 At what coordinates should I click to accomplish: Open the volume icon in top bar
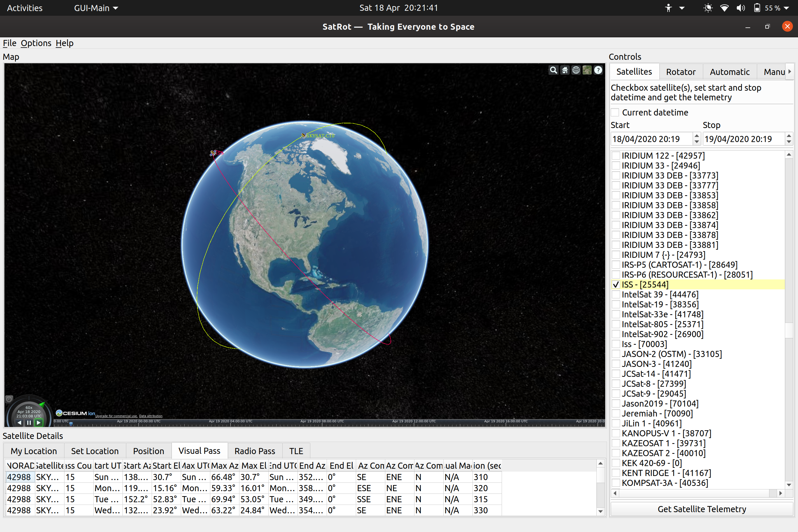tap(741, 8)
